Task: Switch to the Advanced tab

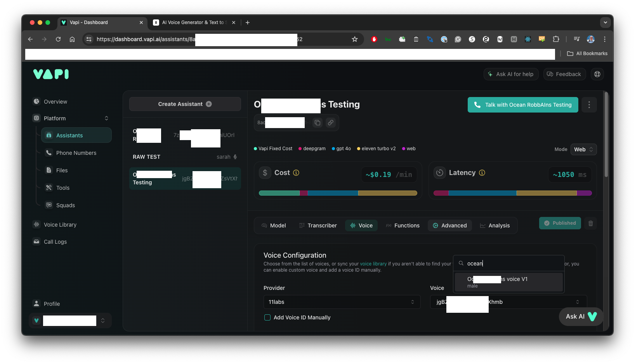Action: coord(450,225)
